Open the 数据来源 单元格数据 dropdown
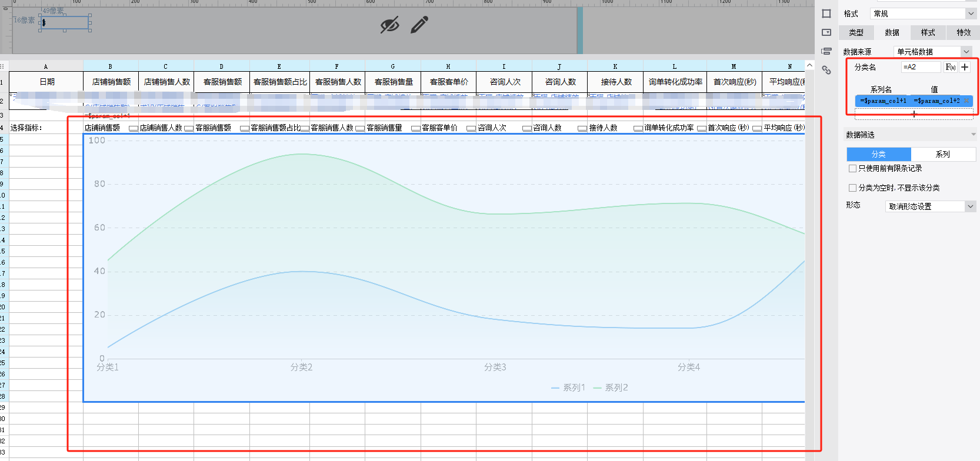 (933, 52)
